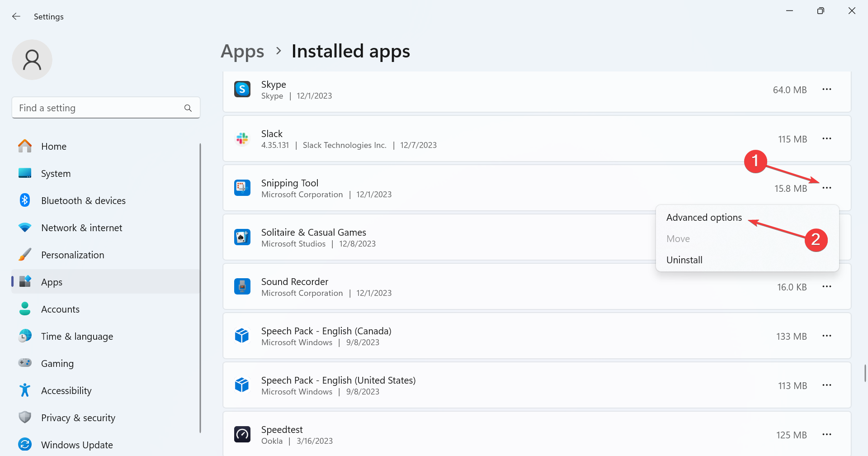Click the Accessibility figure icon

pos(25,390)
